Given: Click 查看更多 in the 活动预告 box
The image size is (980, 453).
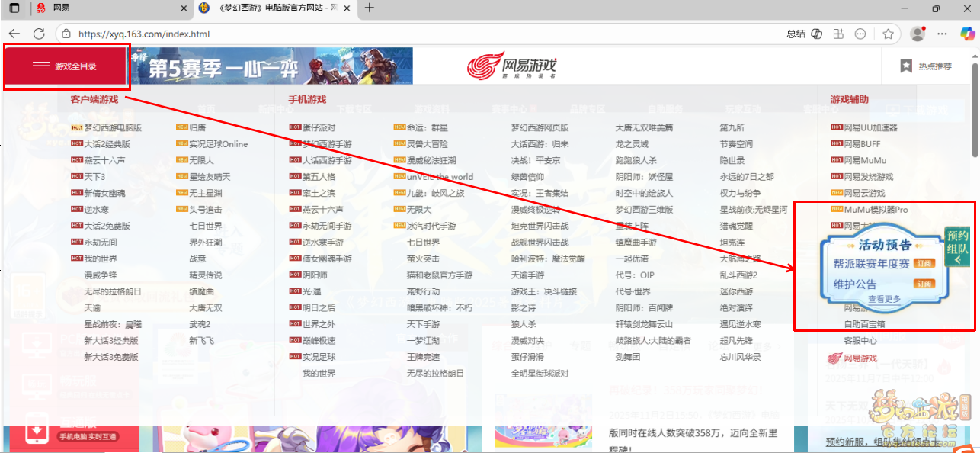Looking at the screenshot, I should 884,299.
